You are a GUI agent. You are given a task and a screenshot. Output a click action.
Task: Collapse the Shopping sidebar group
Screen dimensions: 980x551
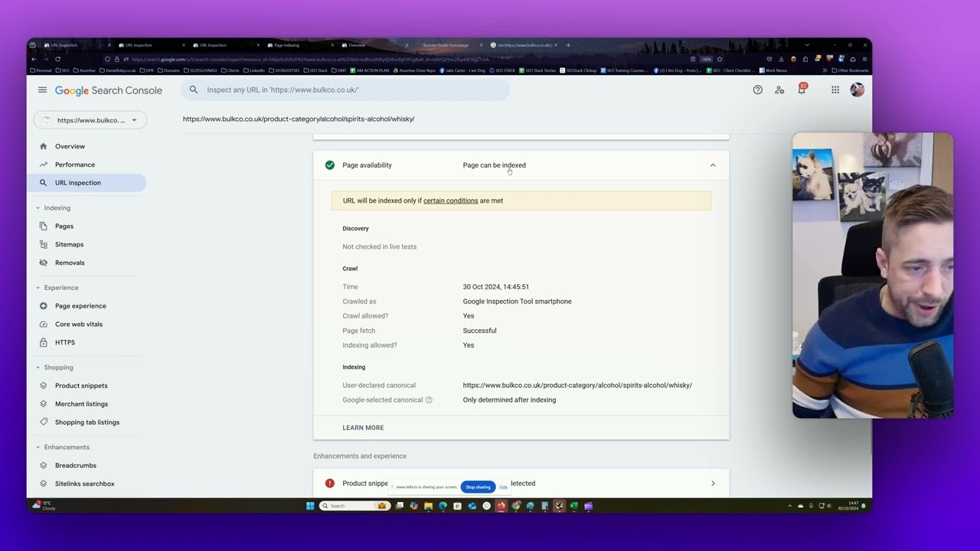pos(38,367)
